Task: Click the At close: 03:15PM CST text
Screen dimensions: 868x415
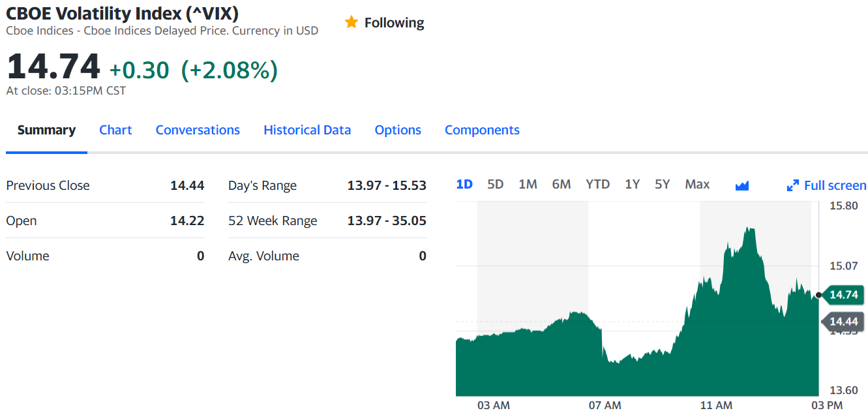Action: tap(66, 91)
